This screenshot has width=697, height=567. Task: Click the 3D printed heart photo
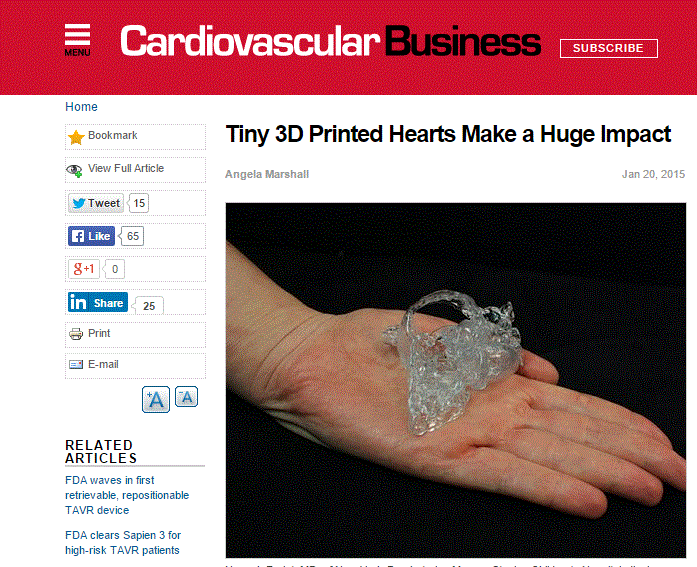coord(456,380)
